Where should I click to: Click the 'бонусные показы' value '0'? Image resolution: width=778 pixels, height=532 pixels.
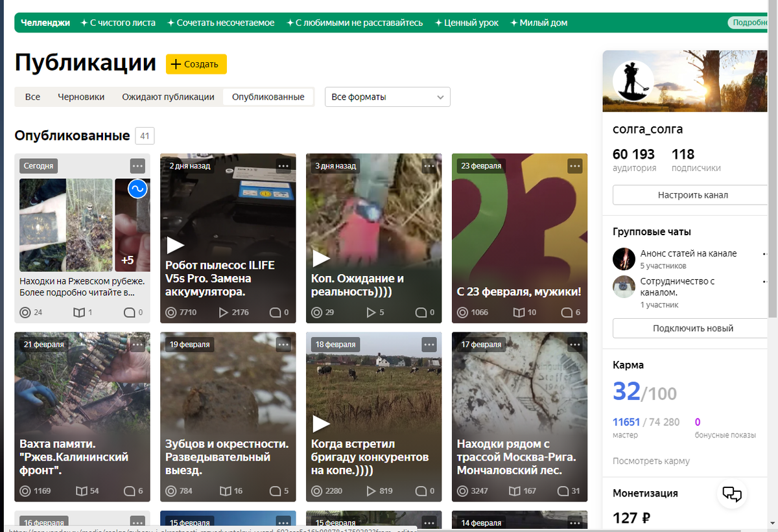point(698,422)
